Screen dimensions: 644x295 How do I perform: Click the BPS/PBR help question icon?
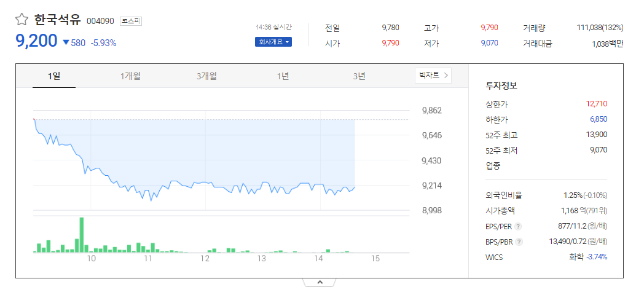pos(519,242)
